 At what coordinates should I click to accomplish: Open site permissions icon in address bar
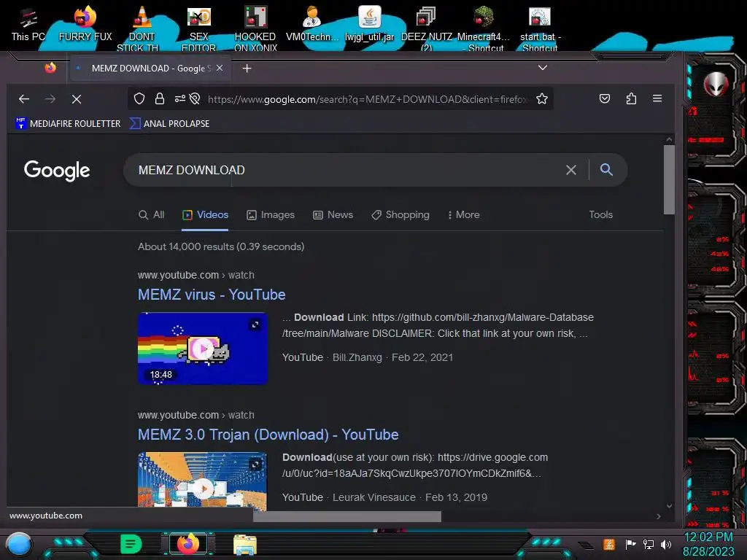tap(179, 98)
